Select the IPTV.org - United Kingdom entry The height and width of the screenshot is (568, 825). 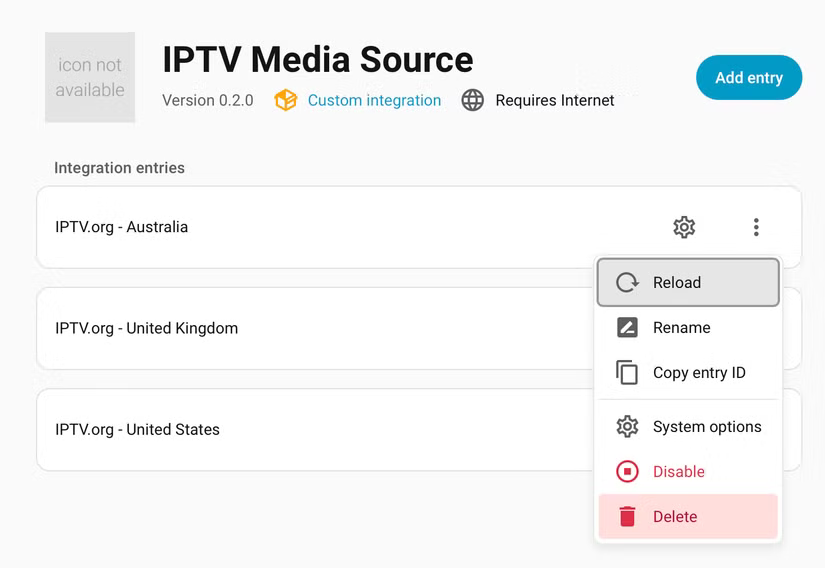pos(147,328)
